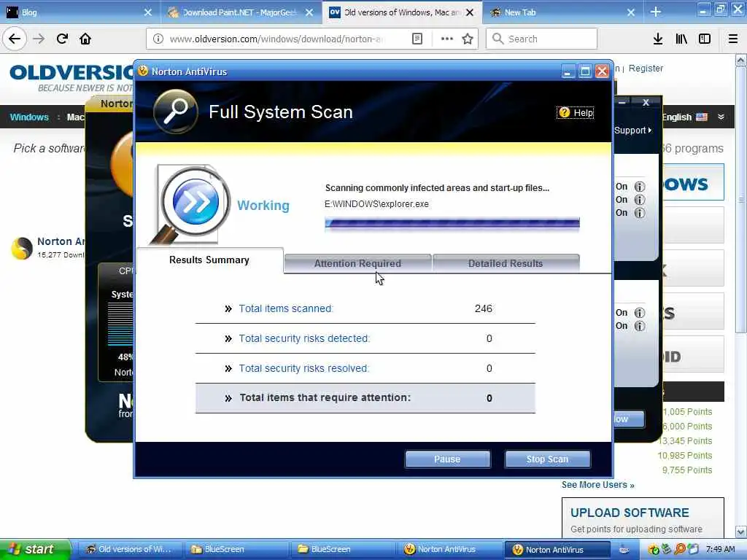
Task: Expand the double-chevron next to English
Action: pos(721,117)
